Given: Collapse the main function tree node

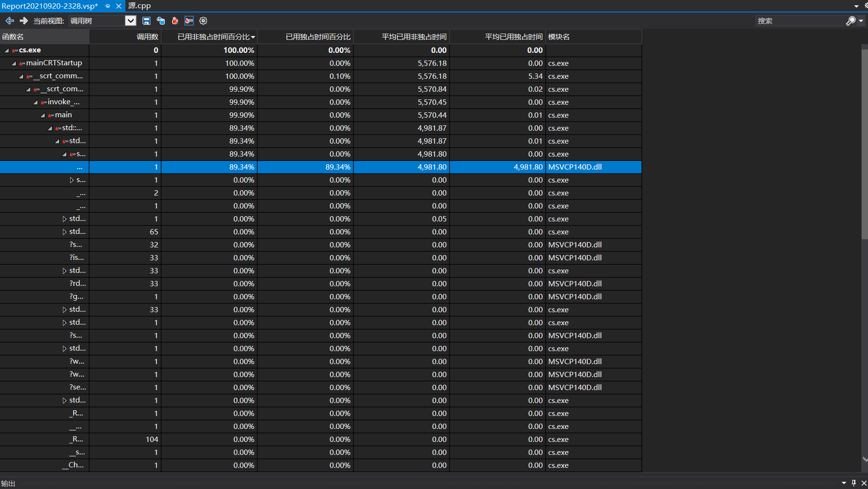Looking at the screenshot, I should coord(43,115).
